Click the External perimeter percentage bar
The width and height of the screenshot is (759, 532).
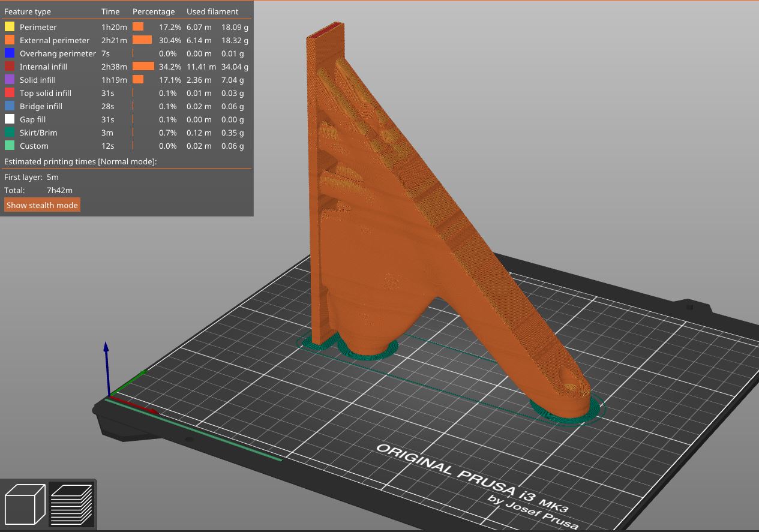pyautogui.click(x=142, y=40)
